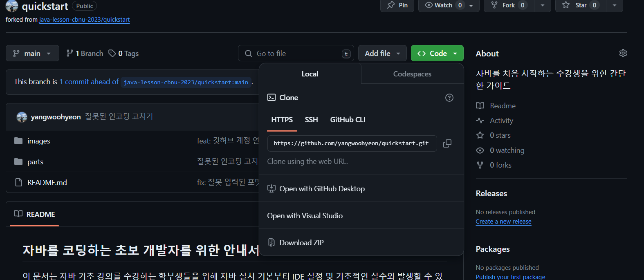The width and height of the screenshot is (644, 280).
Task: Open the README tab
Action: [35, 214]
